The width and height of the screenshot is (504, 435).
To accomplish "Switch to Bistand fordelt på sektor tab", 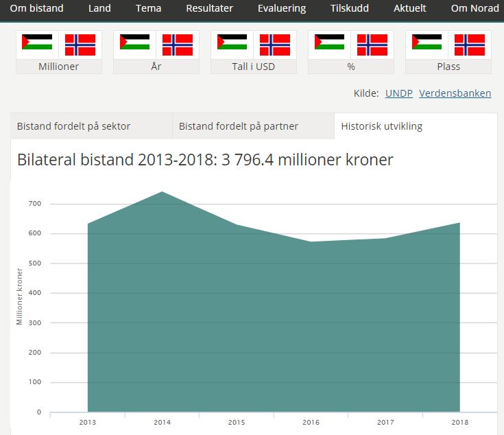I will (73, 126).
